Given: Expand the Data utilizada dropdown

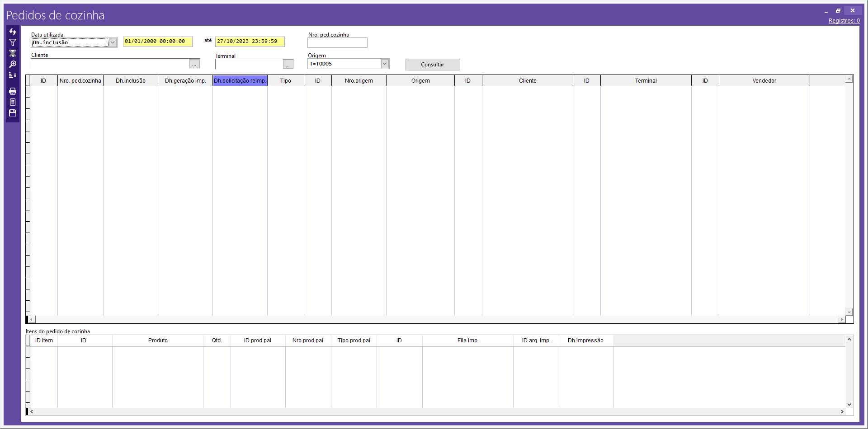Looking at the screenshot, I should [x=113, y=42].
